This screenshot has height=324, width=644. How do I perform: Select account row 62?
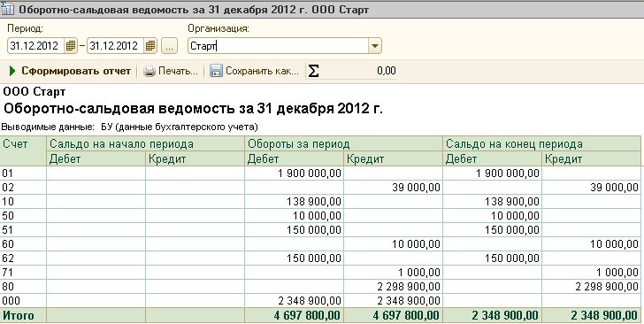[x=320, y=258]
